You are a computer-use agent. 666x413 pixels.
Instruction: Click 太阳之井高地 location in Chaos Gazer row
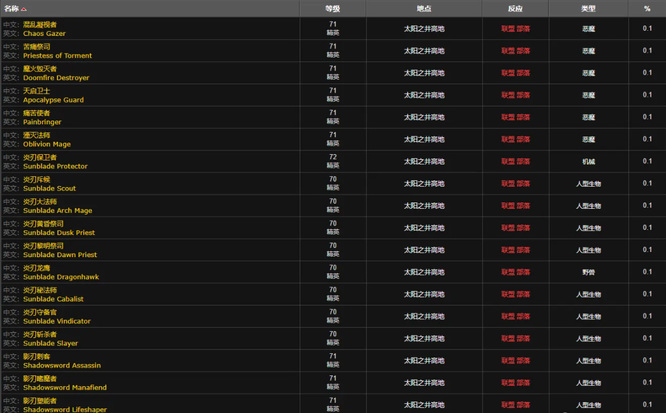click(x=424, y=29)
